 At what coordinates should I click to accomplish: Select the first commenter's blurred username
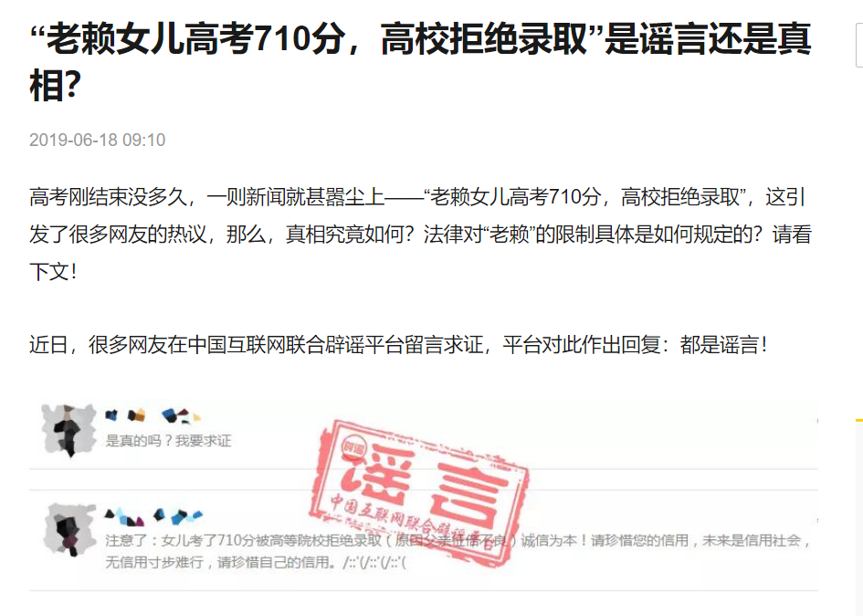coord(153,416)
